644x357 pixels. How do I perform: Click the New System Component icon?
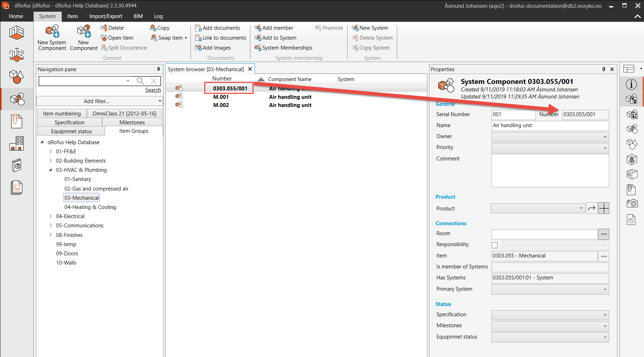click(52, 32)
